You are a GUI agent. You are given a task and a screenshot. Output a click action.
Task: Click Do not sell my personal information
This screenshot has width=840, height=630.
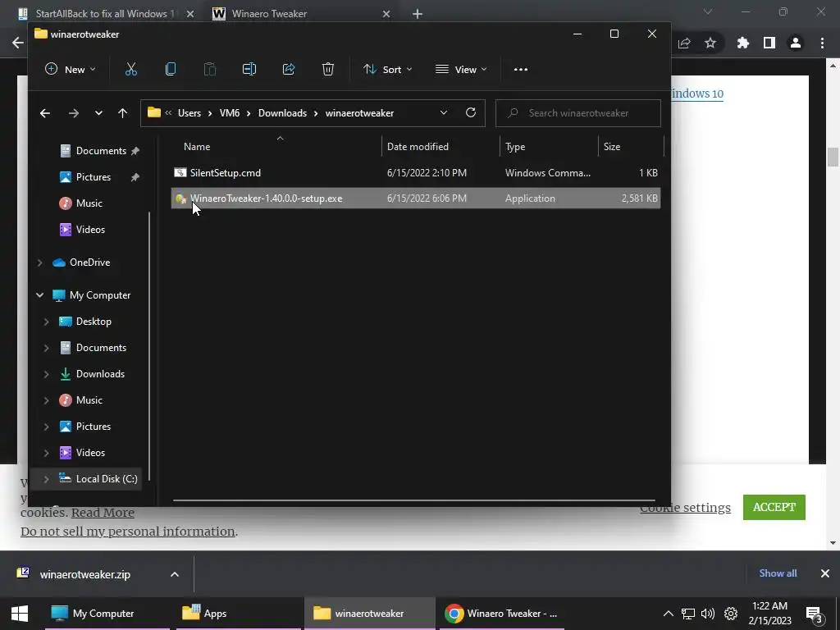pyautogui.click(x=127, y=532)
